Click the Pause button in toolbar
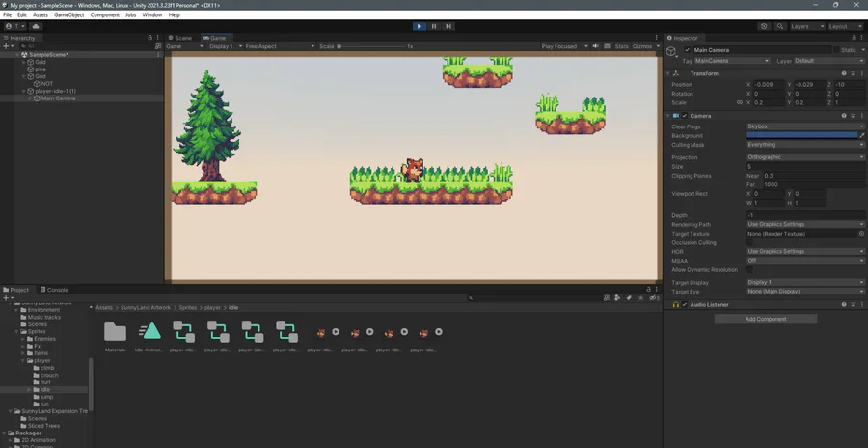868x448 pixels. pyautogui.click(x=434, y=26)
